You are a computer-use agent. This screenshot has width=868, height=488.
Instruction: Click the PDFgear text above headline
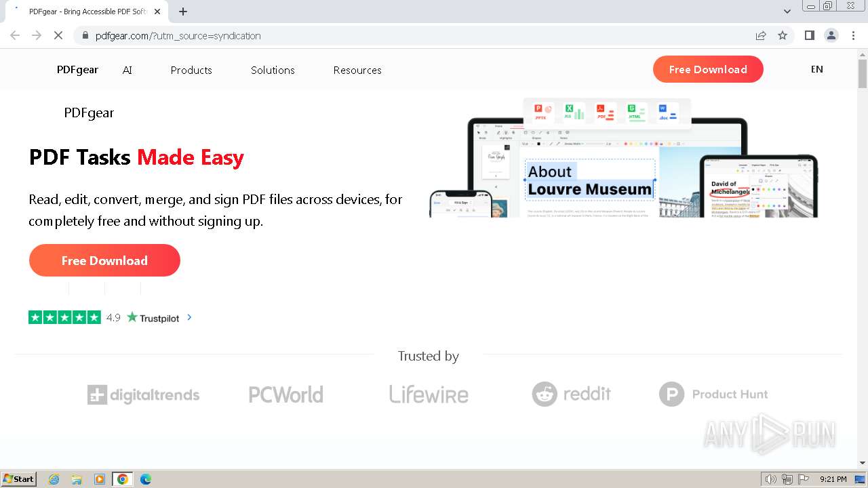89,113
